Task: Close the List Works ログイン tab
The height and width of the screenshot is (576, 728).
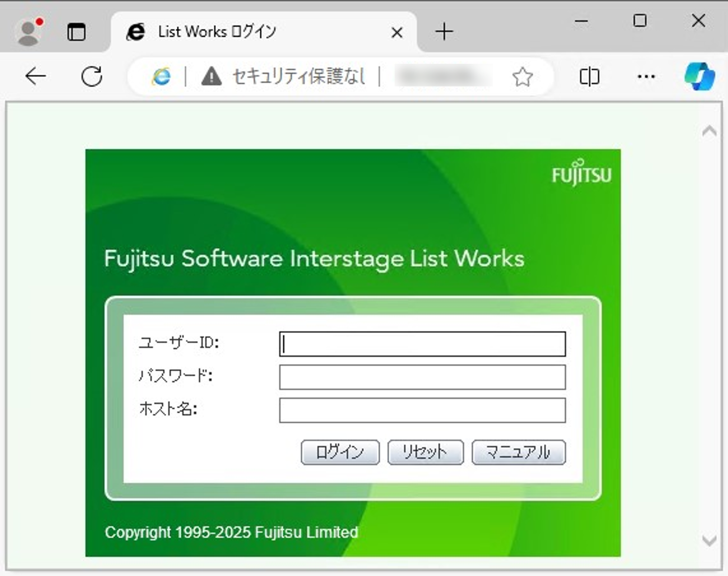Action: [397, 33]
